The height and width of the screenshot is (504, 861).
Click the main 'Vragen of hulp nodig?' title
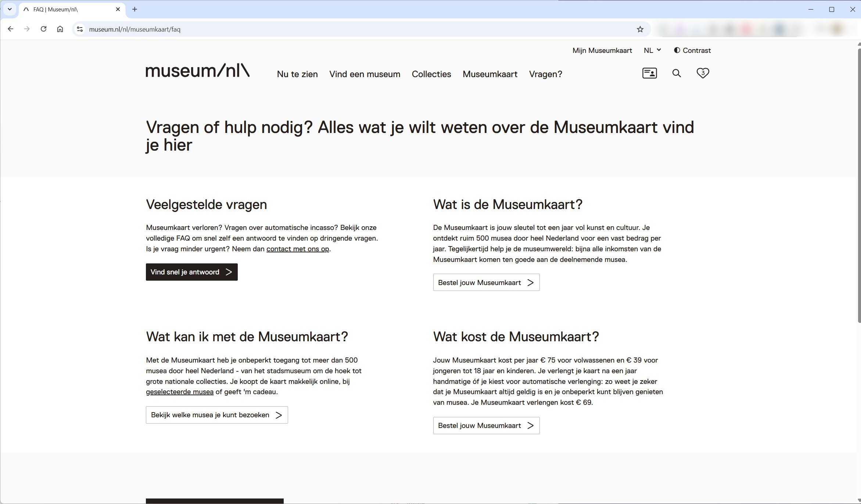pos(420,136)
